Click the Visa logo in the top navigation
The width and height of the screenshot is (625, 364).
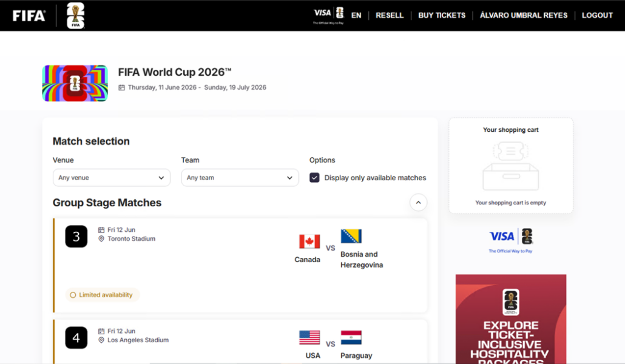pos(322,13)
